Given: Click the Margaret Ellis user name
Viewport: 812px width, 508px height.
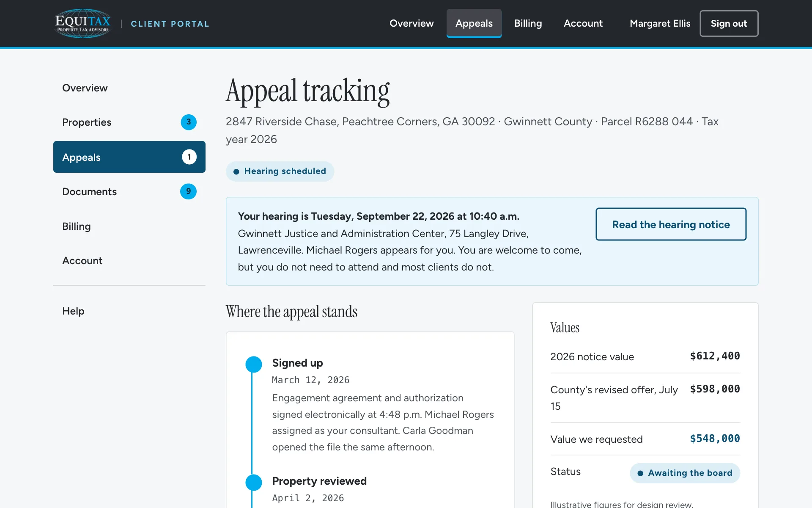Looking at the screenshot, I should [660, 23].
